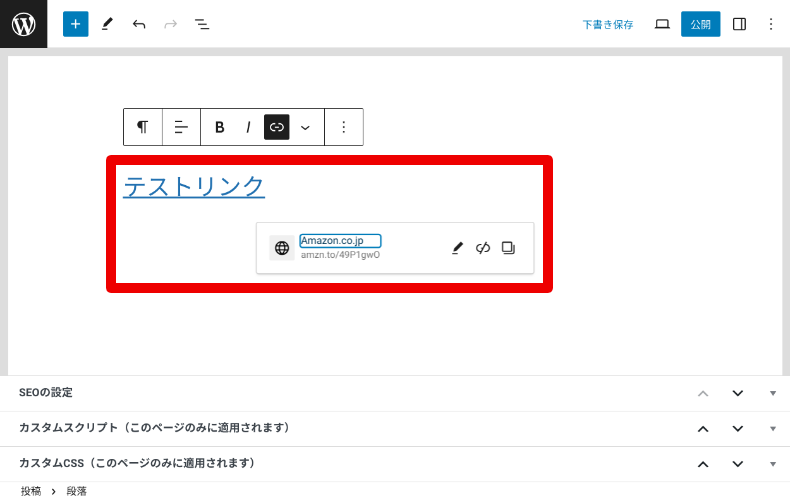Screen dimensions: 790x501
Task: Open the text alignment options
Action: (181, 127)
